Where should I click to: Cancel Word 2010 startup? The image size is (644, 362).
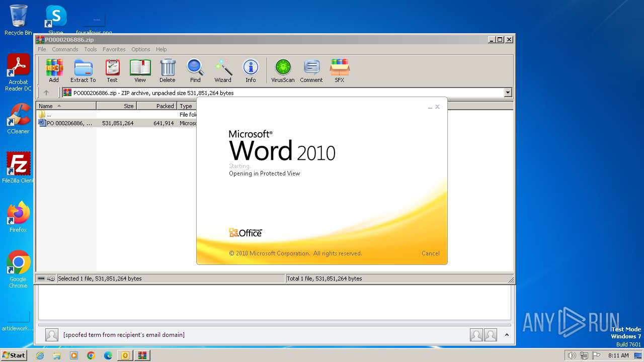pos(430,253)
